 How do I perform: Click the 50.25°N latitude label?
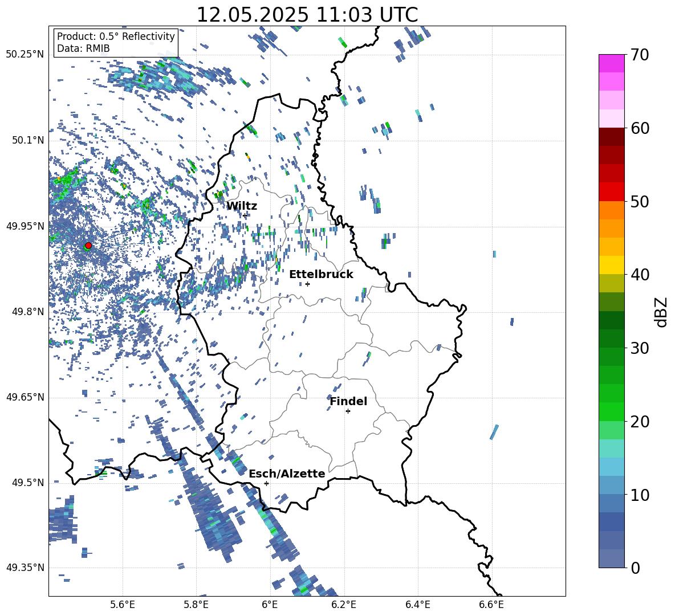click(25, 55)
